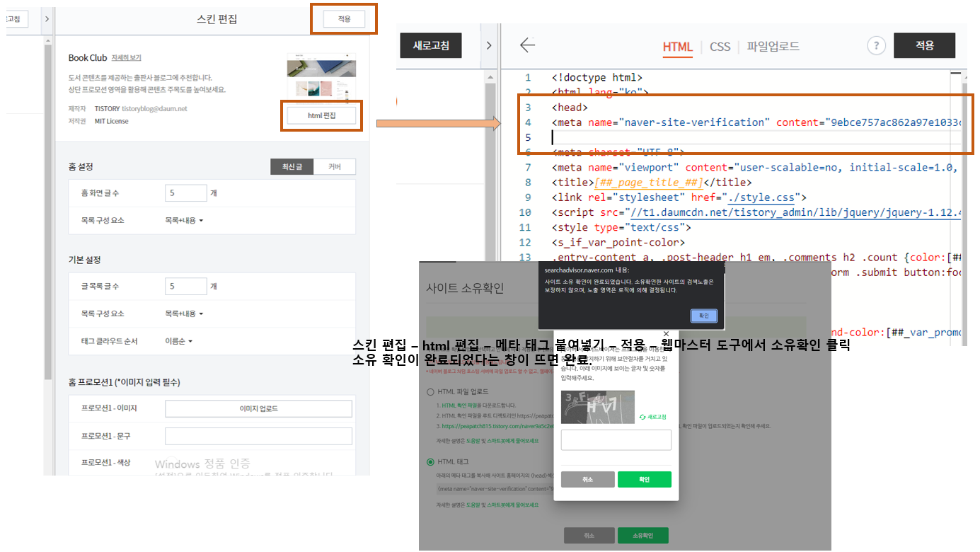980x552 pixels.
Task: Click the 홈 화면 글 수 input field
Action: [x=185, y=193]
